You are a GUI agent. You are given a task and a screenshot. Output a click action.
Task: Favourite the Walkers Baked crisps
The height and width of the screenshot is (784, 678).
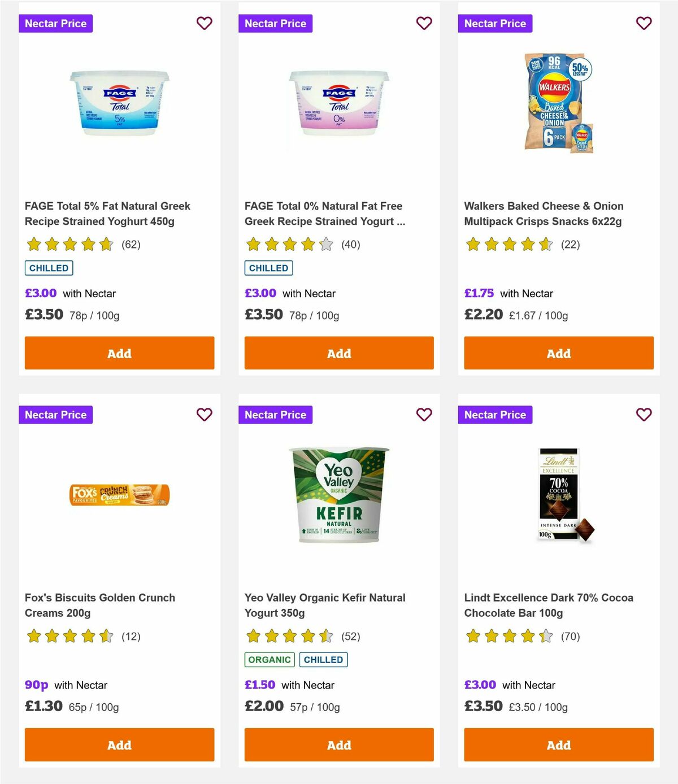644,23
